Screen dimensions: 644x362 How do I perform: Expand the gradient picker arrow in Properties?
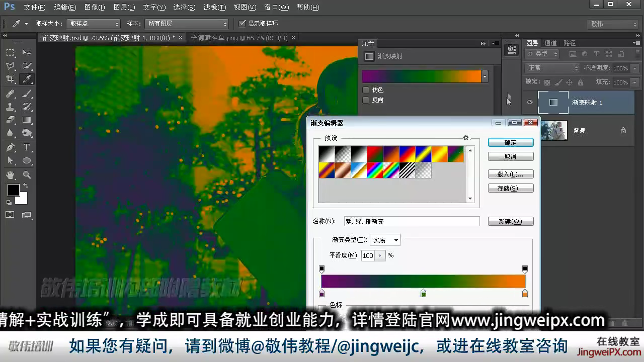click(x=485, y=76)
